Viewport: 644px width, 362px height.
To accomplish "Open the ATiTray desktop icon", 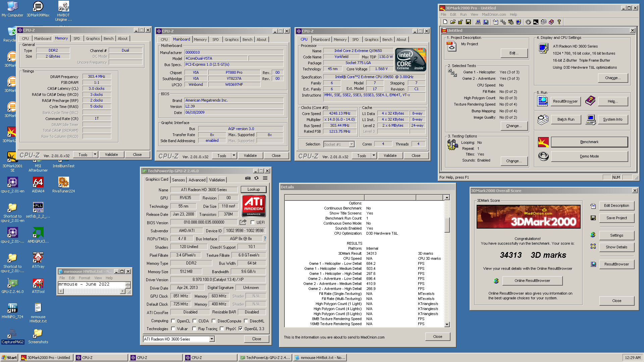I will pos(38,260).
